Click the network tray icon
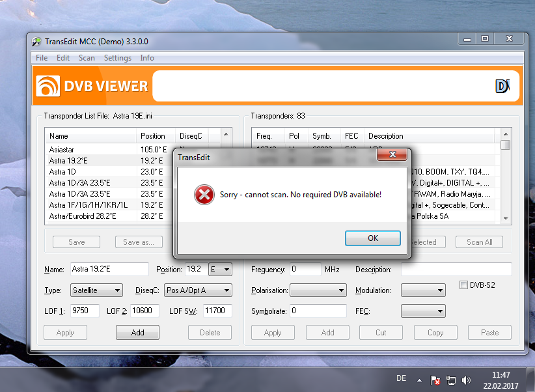535x392 pixels. [451, 380]
